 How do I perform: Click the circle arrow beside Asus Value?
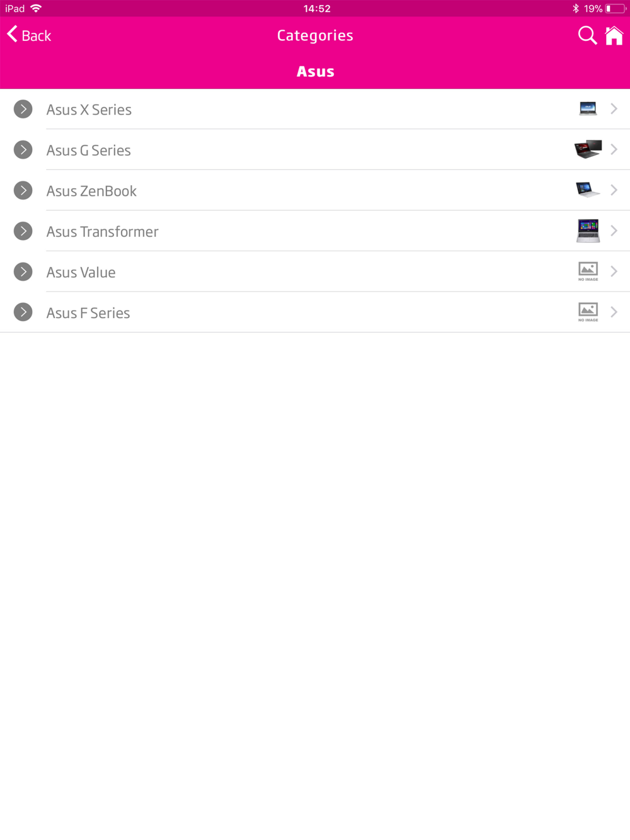pos(23,272)
